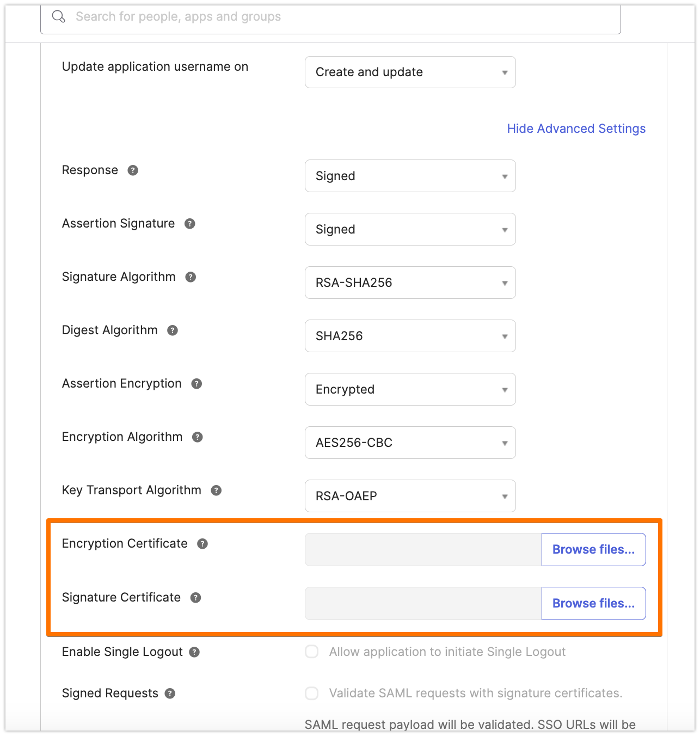Viewport: 700px width, 736px height.
Task: Expand the Response Signed dropdown
Action: (410, 176)
